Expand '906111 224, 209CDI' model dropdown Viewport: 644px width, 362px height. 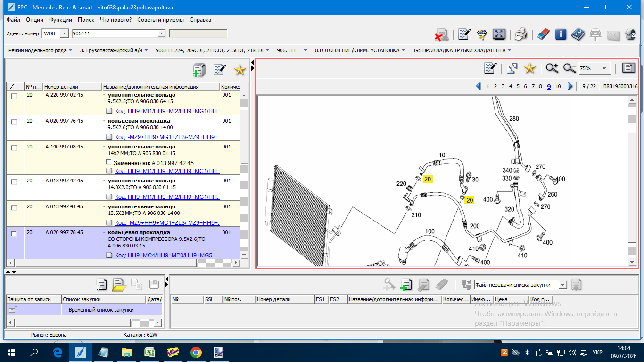pos(268,50)
